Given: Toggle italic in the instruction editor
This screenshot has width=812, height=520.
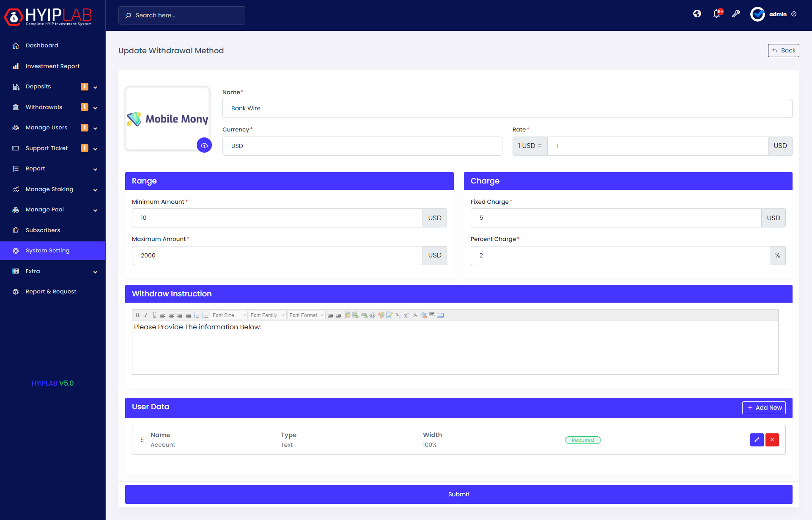Looking at the screenshot, I should coord(146,315).
